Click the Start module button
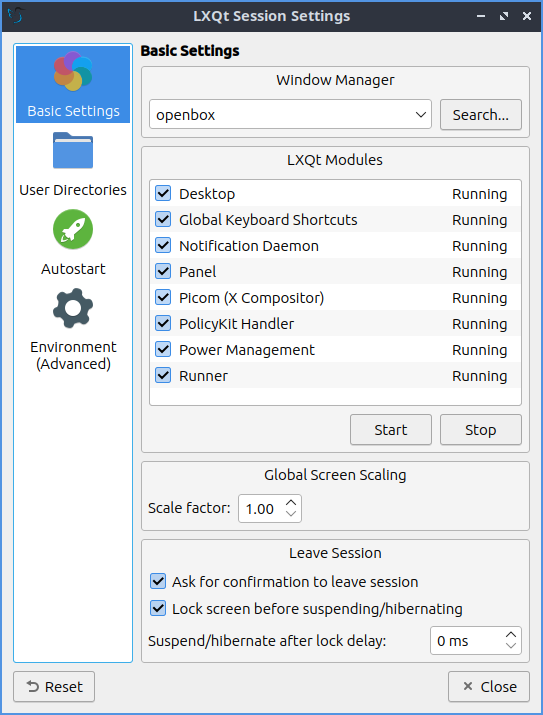 pos(391,430)
